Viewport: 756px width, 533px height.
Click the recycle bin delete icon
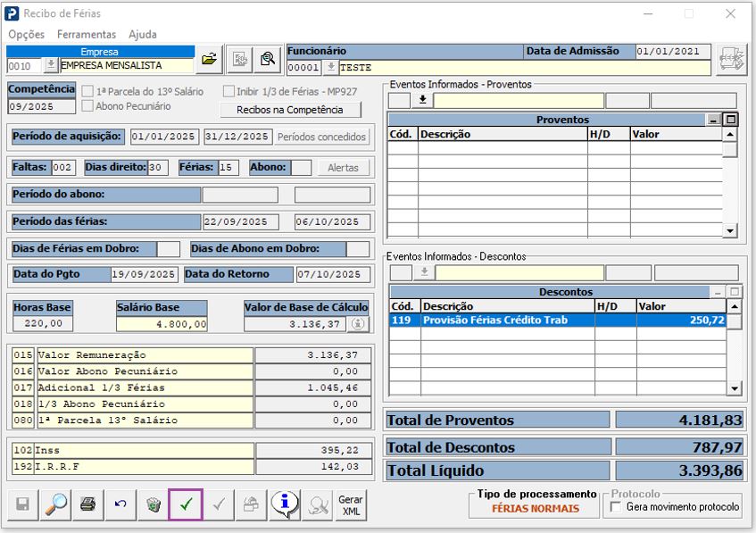(154, 504)
